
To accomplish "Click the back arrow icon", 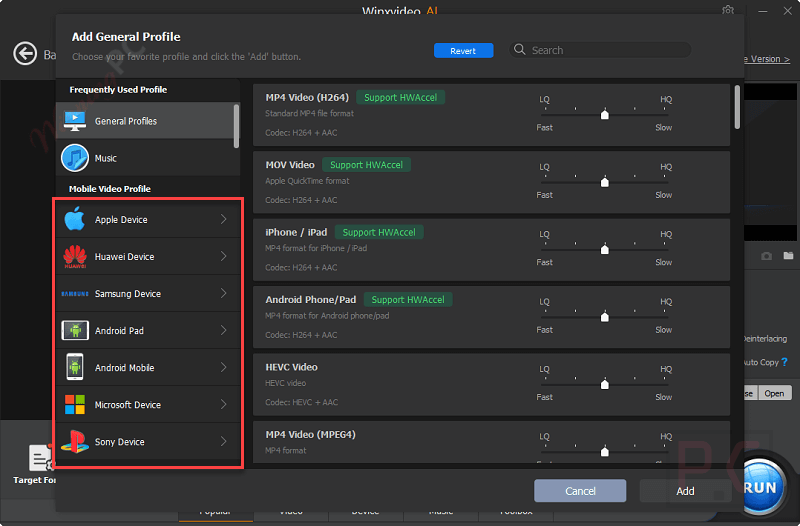I will point(25,53).
